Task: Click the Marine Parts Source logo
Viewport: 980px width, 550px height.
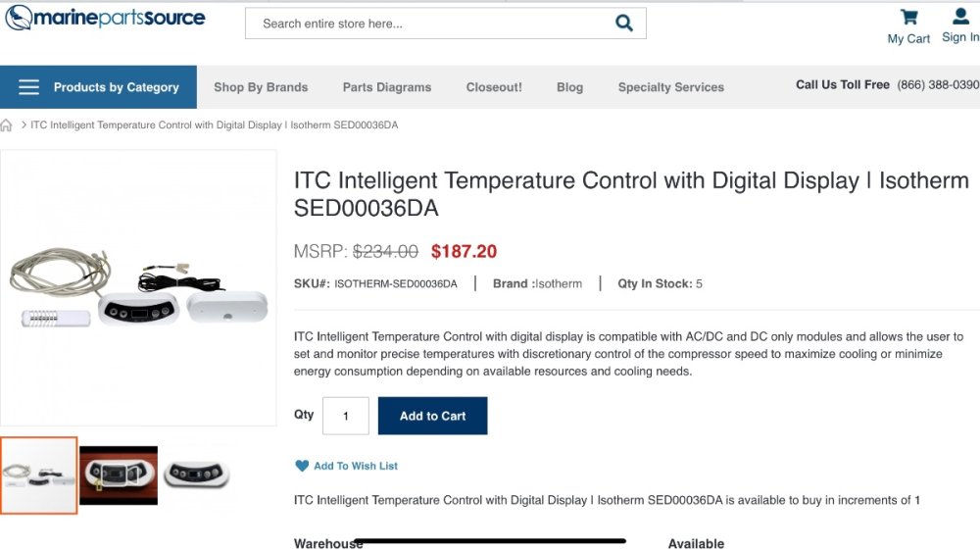Action: pos(105,18)
